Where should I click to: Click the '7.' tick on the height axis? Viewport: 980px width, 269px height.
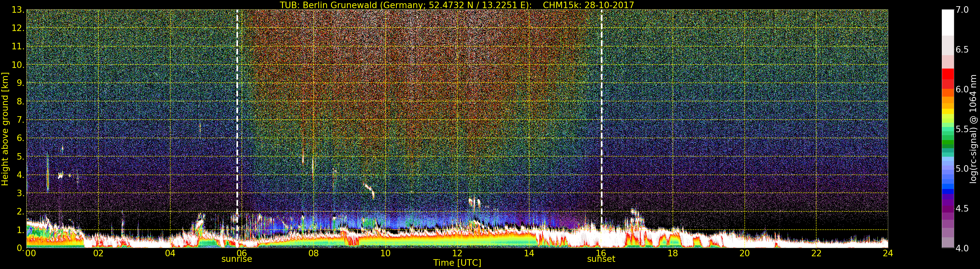coord(20,120)
